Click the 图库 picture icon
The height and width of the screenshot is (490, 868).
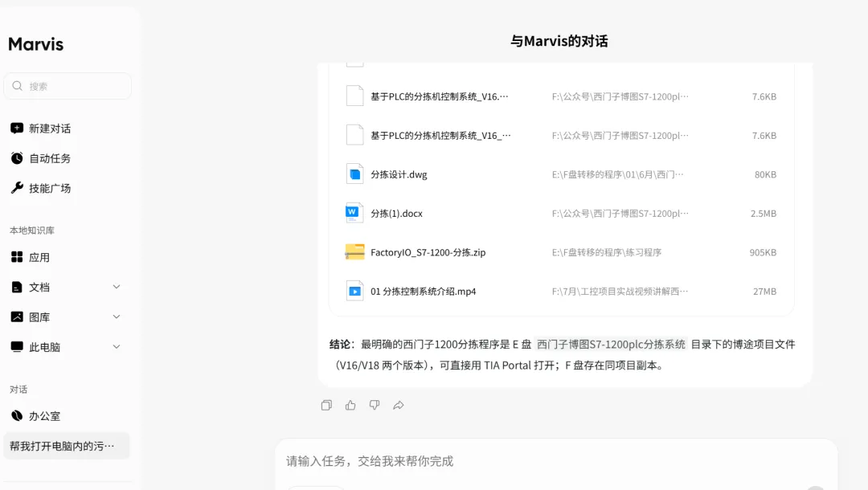click(17, 317)
